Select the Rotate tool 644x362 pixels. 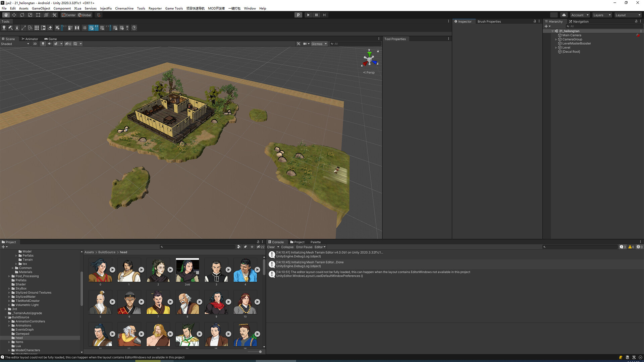tap(21, 15)
